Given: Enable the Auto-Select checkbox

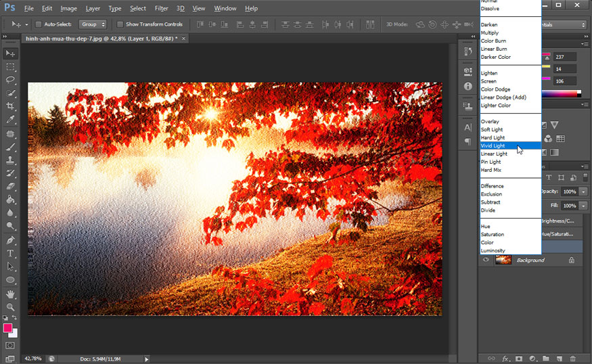Looking at the screenshot, I should (38, 24).
